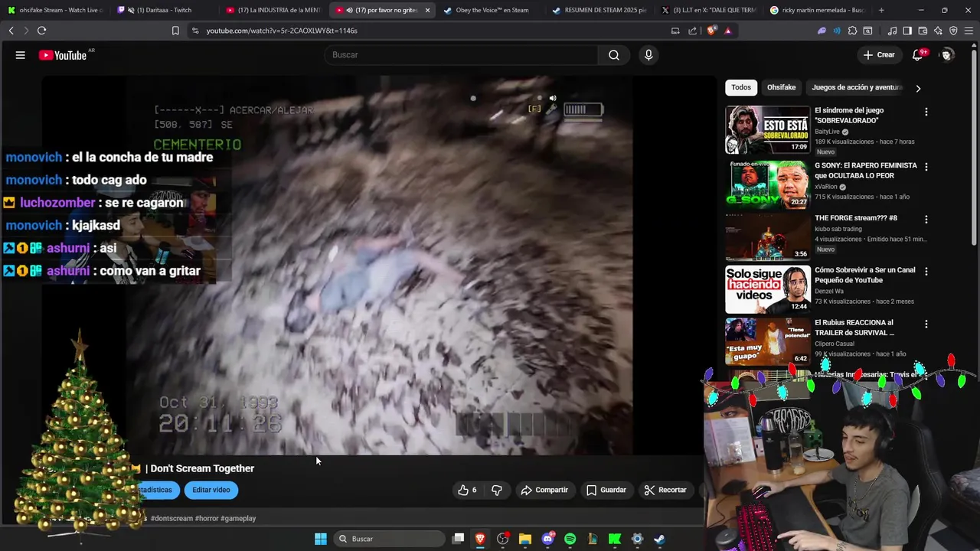The image size is (980, 551).
Task: Open the YouTube hamburger guide menu
Action: click(21, 55)
